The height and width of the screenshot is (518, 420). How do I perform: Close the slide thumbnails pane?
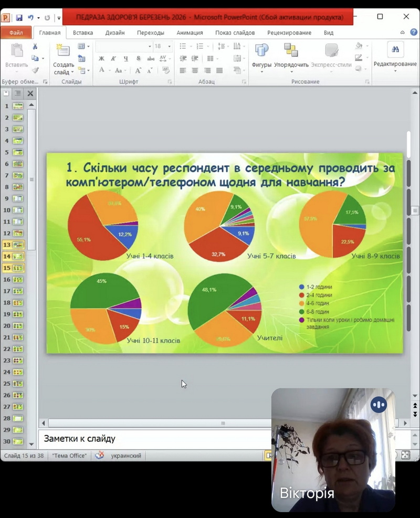30,93
